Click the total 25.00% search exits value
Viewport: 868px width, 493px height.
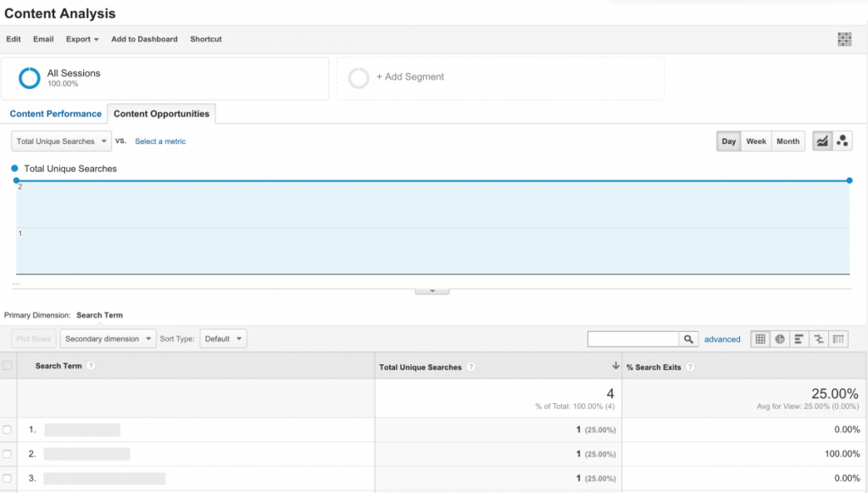(835, 393)
